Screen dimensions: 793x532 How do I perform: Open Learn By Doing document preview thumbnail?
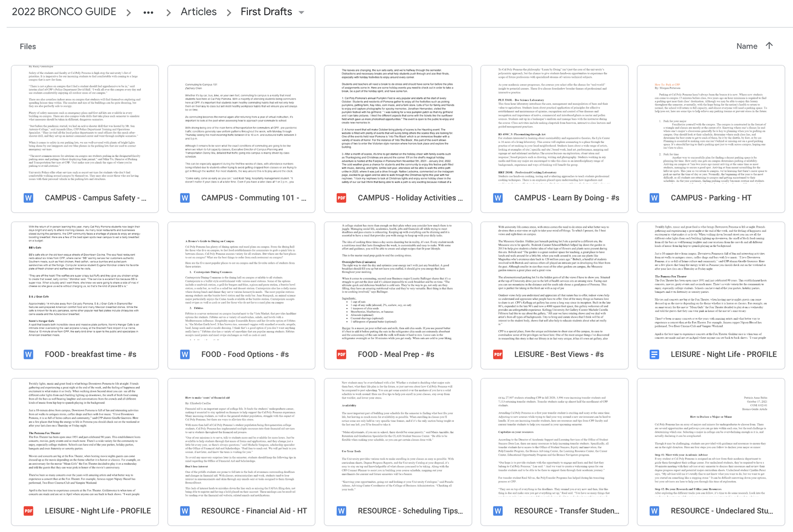[555, 124]
